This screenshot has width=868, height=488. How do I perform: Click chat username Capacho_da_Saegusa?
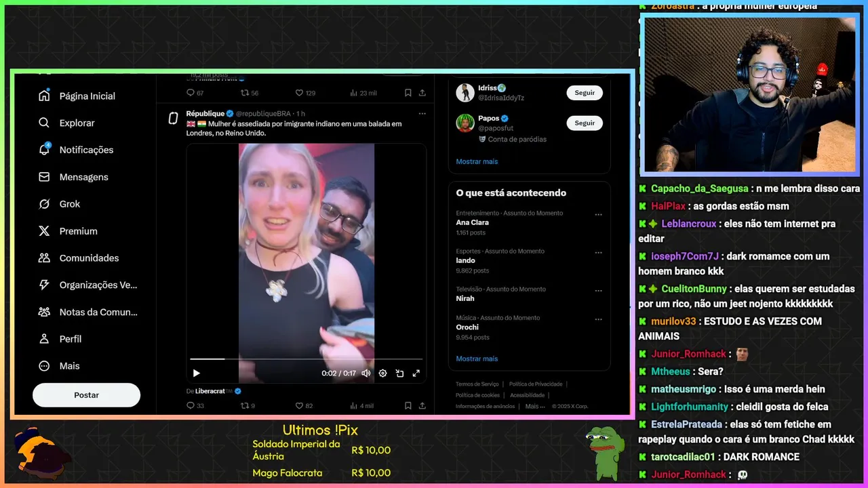click(x=699, y=188)
